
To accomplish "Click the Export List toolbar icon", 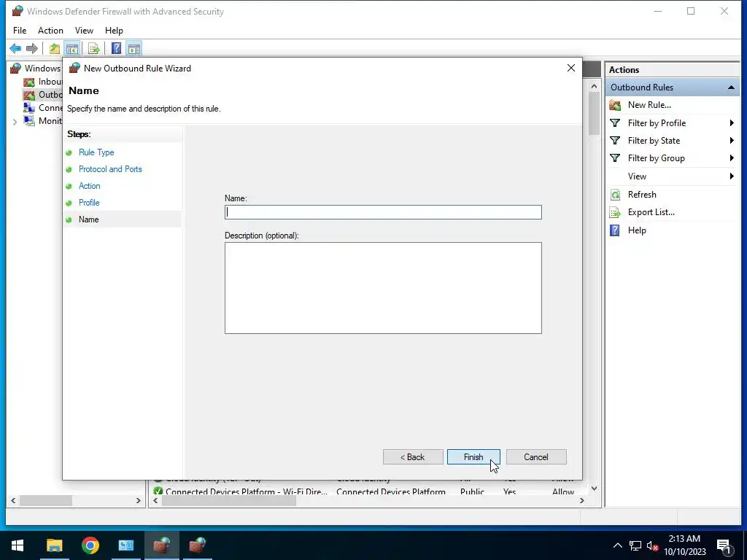I will (x=94, y=48).
